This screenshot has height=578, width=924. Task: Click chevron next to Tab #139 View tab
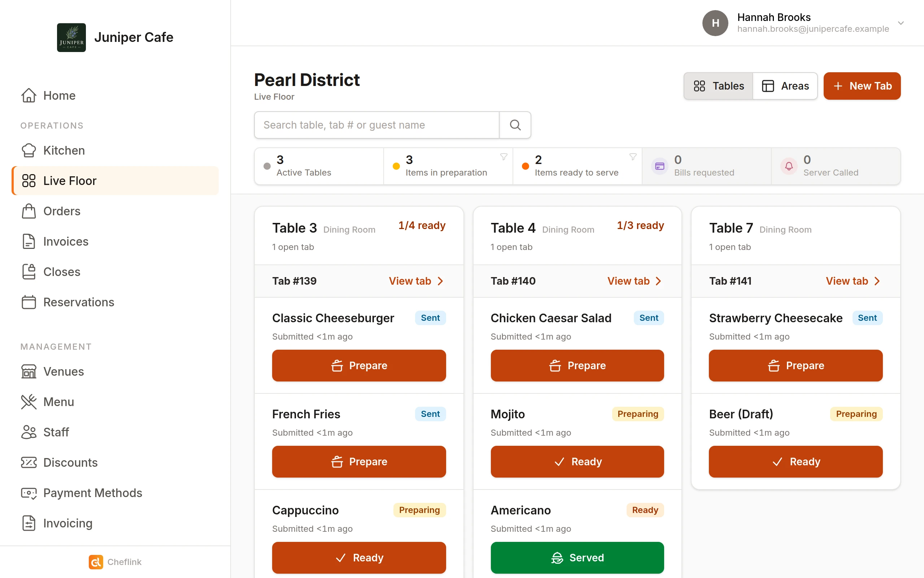(440, 281)
